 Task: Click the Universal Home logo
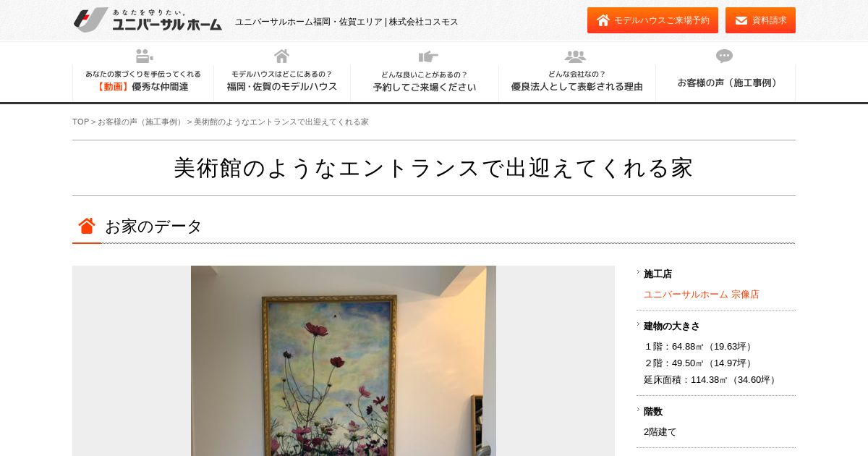click(148, 20)
